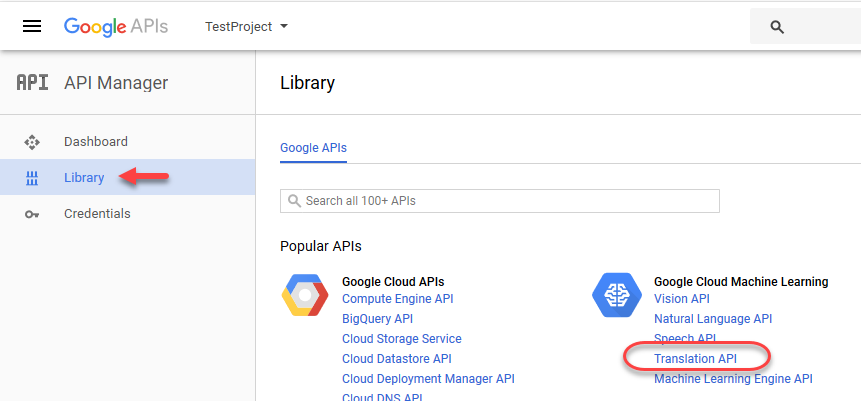The height and width of the screenshot is (401, 861).
Task: Click the API Manager logo icon
Action: 32,83
